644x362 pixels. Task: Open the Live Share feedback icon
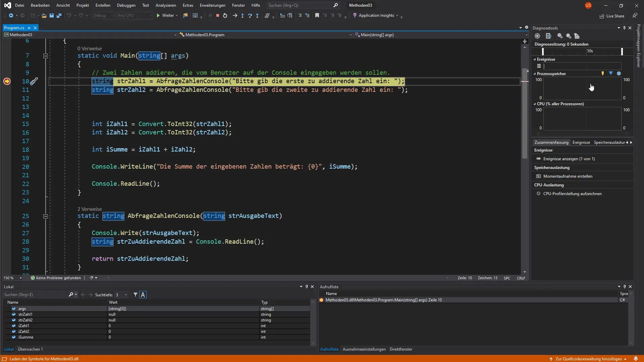635,16
